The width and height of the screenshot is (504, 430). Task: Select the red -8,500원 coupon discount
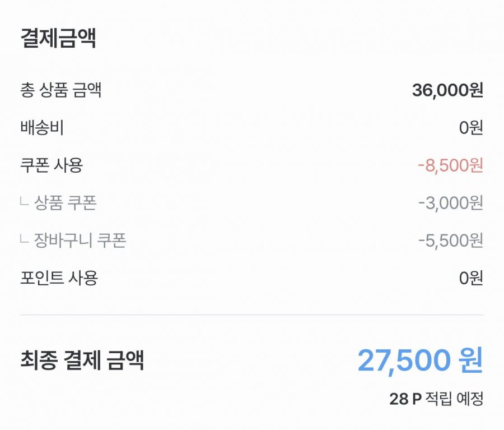450,165
